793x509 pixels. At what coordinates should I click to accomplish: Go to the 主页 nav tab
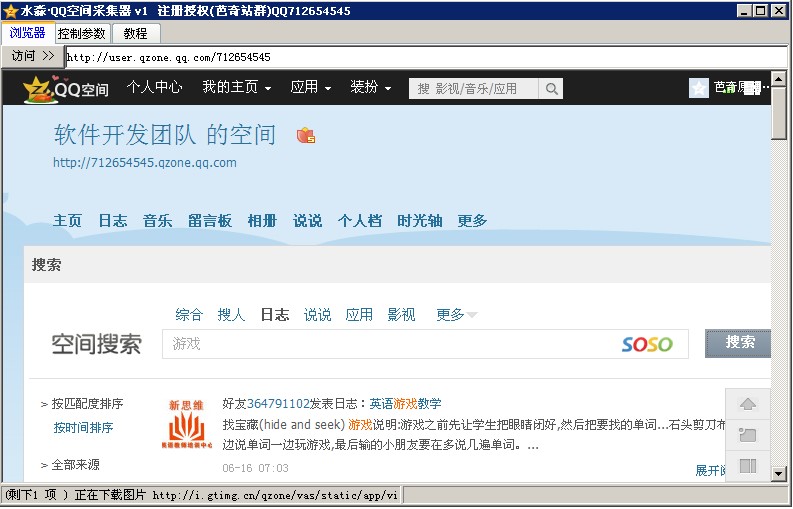tap(67, 221)
